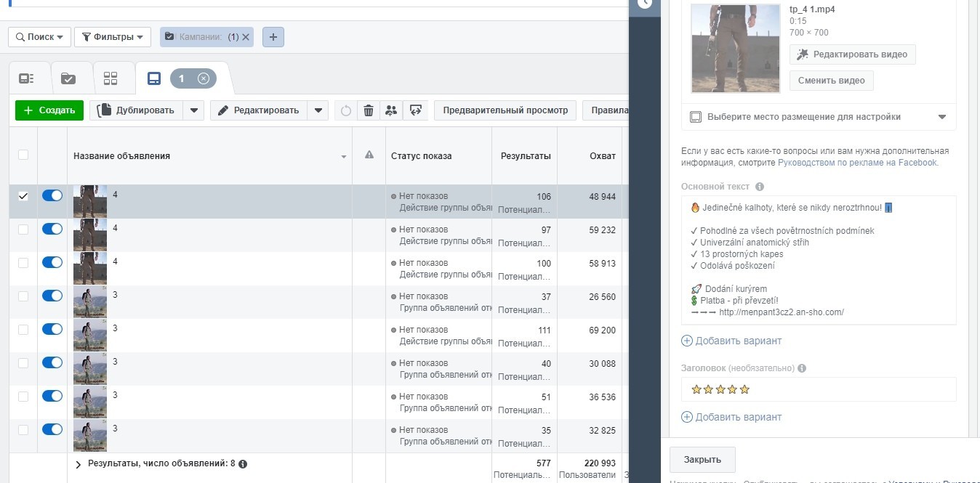
Task: Uncheck the ad row with 106 results
Action: click(x=23, y=196)
